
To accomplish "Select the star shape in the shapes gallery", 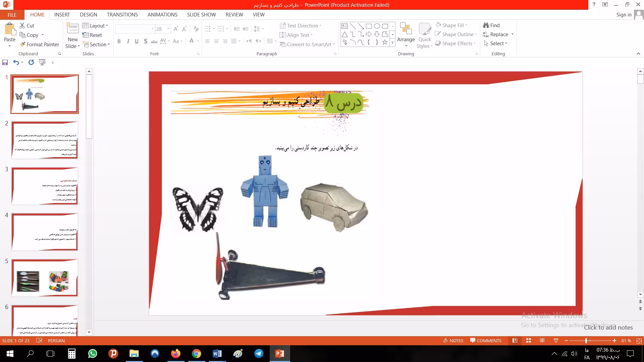I will (x=385, y=42).
